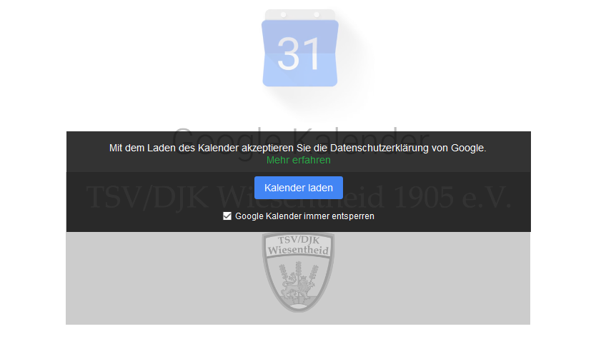Click the wheat ears in the club crest
This screenshot has width=596, height=364.
[x=298, y=272]
